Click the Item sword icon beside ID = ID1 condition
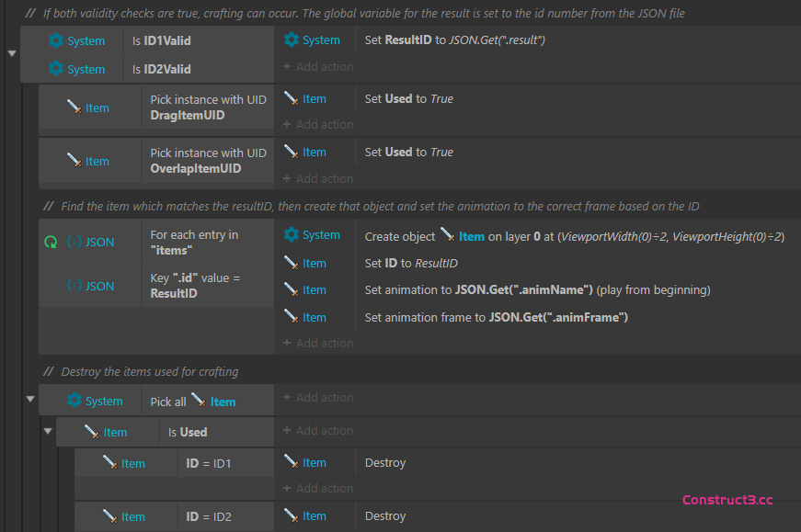Screen dimensions: 801x532 110,463
